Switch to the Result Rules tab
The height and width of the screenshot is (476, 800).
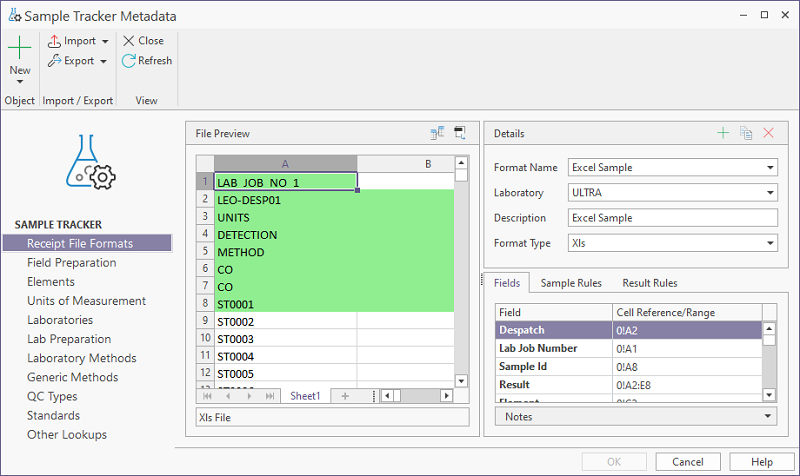pyautogui.click(x=649, y=283)
